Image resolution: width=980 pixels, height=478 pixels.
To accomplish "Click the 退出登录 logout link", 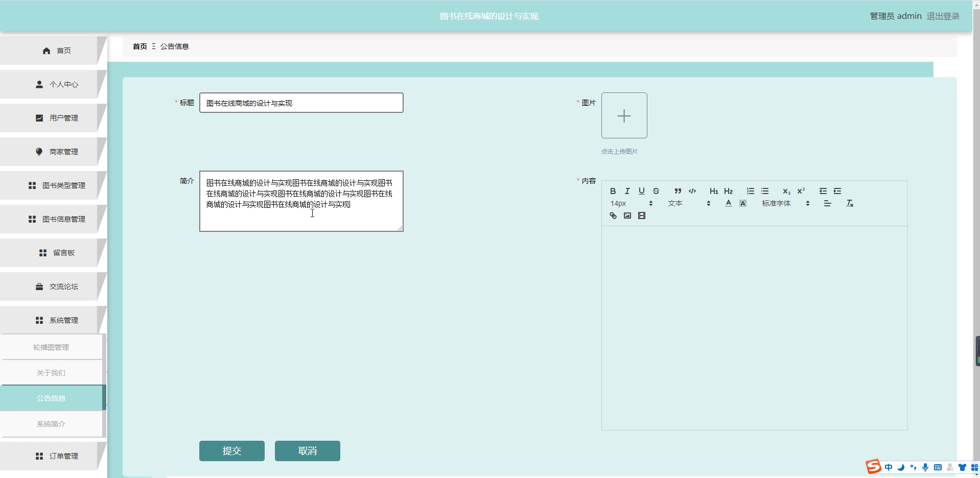I will coord(943,16).
